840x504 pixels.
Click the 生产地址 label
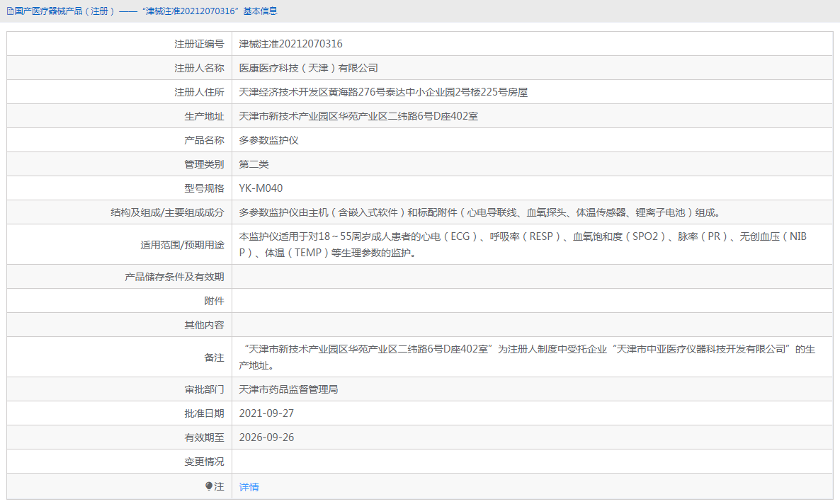click(204, 116)
